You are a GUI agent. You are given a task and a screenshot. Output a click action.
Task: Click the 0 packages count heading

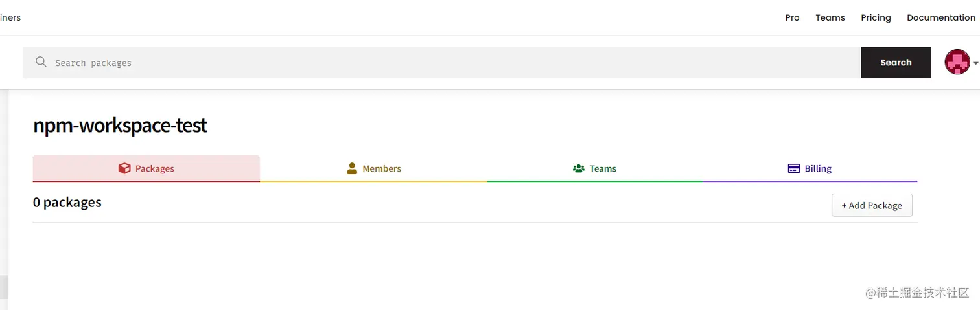tap(67, 202)
